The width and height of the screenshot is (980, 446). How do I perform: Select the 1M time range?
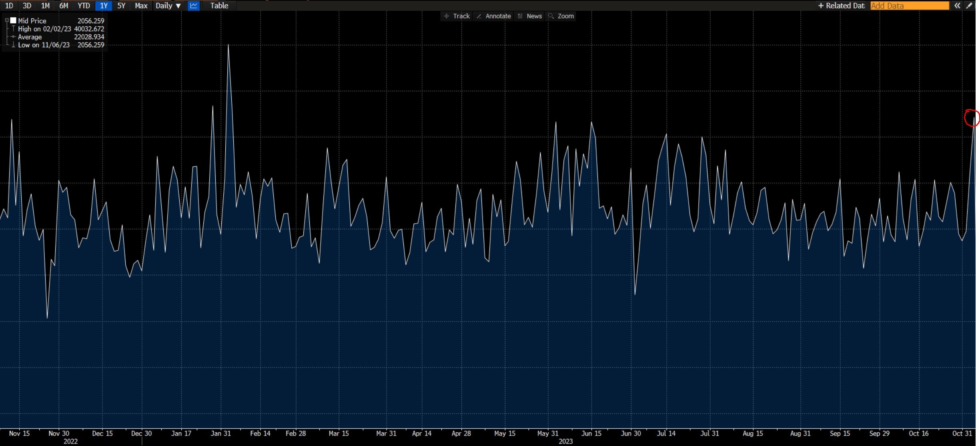click(x=46, y=6)
